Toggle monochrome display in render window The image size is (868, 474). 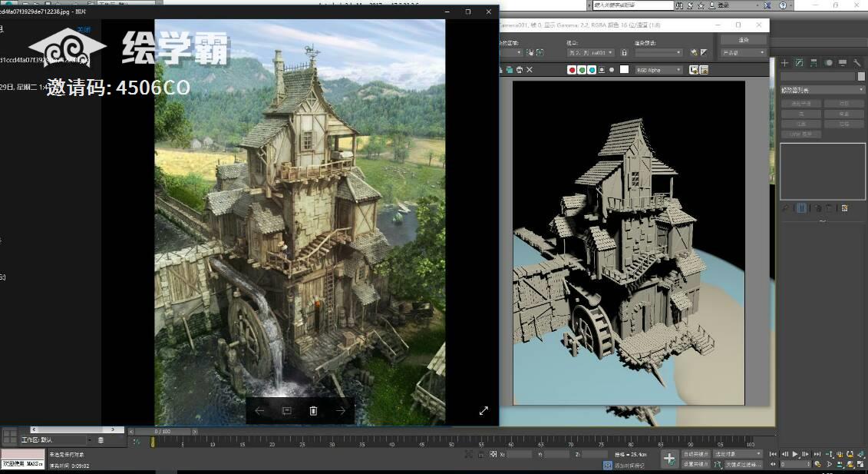(x=612, y=70)
